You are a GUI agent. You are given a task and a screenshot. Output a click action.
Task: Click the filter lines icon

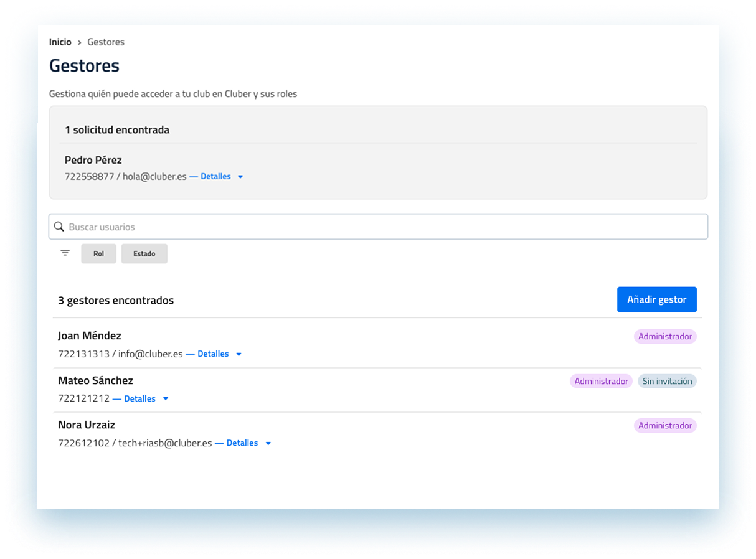click(x=65, y=253)
